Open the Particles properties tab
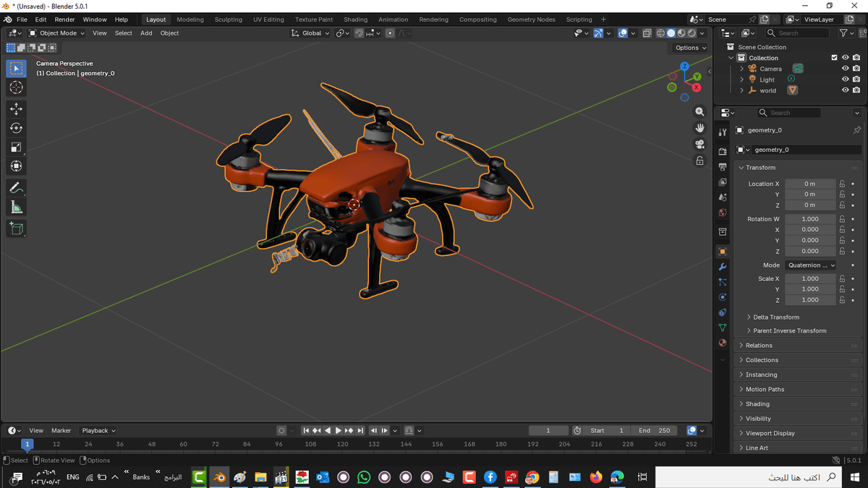Viewport: 868px width, 488px height. (722, 282)
